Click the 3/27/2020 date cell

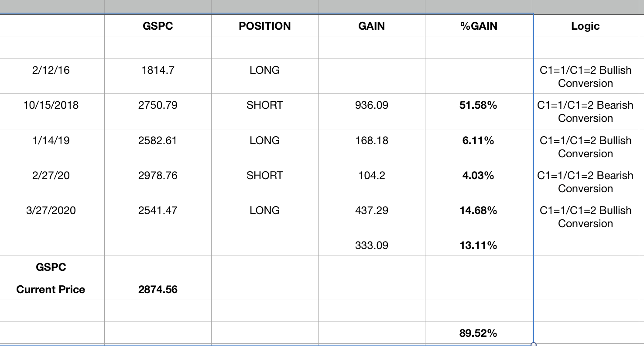tap(51, 211)
